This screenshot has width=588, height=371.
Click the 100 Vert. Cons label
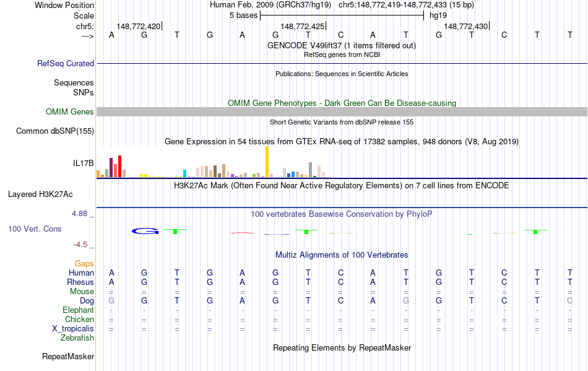click(x=35, y=229)
